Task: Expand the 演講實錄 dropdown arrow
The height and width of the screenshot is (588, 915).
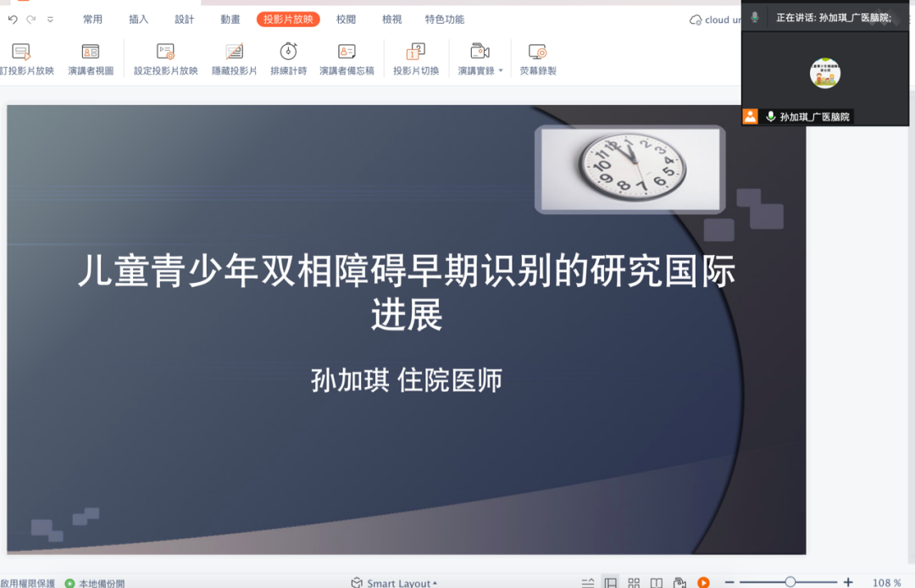Action: [x=501, y=70]
